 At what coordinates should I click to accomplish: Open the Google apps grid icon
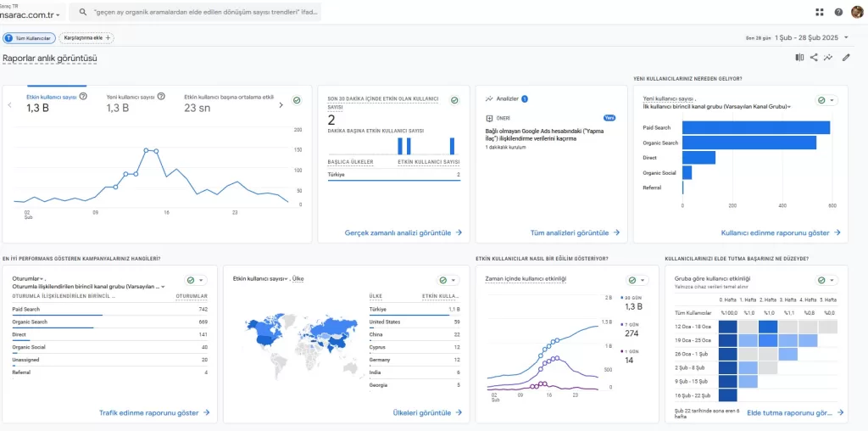click(820, 12)
